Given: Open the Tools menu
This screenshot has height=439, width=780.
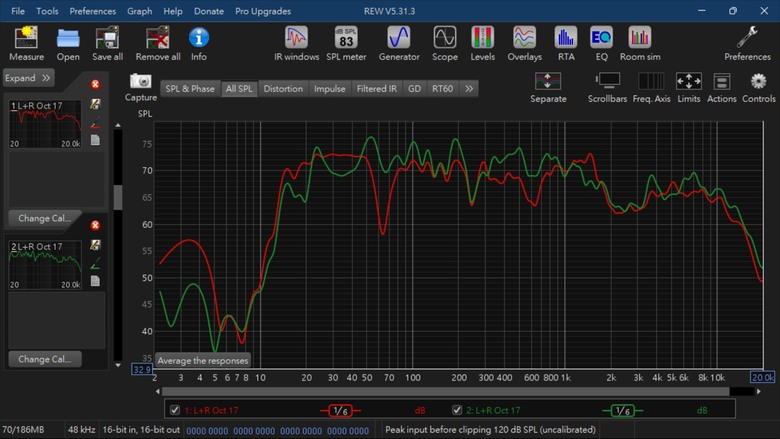Looking at the screenshot, I should (47, 11).
